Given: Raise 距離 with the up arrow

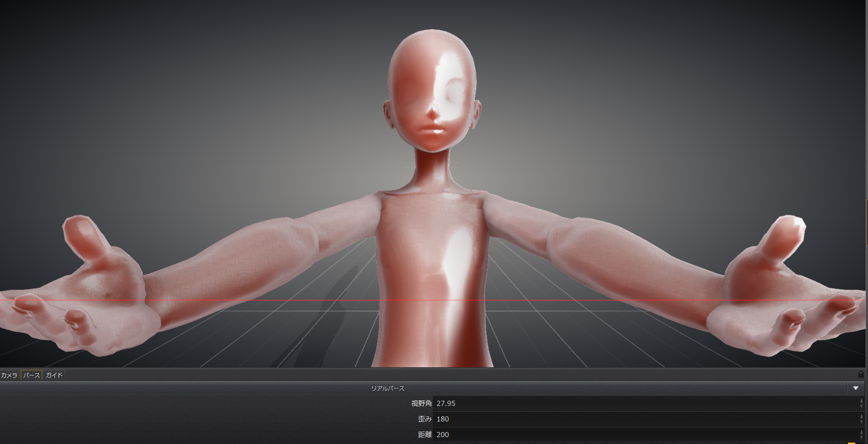Looking at the screenshot, I should [x=861, y=432].
